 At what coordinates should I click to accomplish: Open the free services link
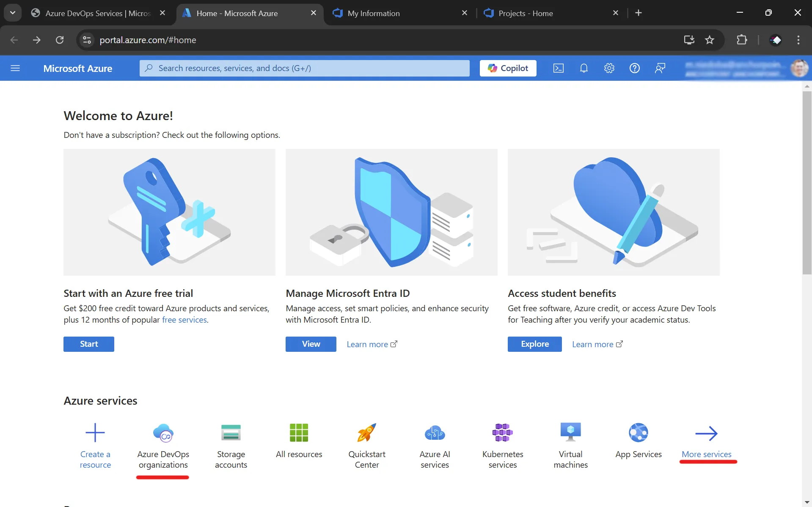[x=184, y=320]
